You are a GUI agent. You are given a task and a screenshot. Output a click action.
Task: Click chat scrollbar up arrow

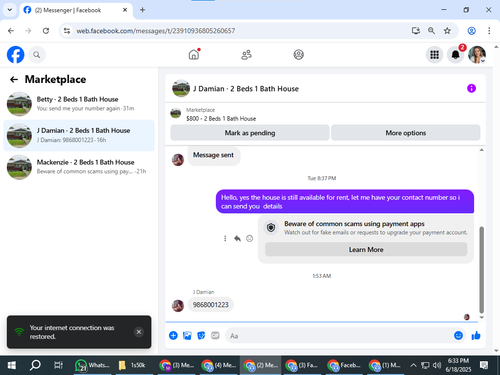(481, 150)
